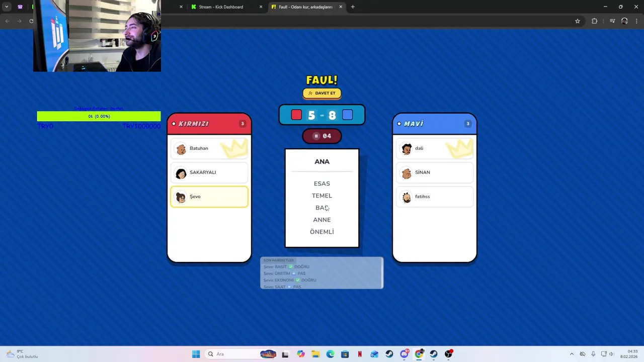The height and width of the screenshot is (362, 644).
Task: Open the tab search dropdown
Action: point(7,7)
